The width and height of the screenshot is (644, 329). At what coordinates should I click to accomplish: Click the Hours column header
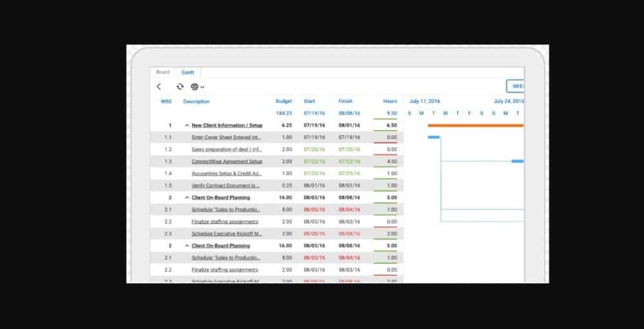click(x=390, y=102)
